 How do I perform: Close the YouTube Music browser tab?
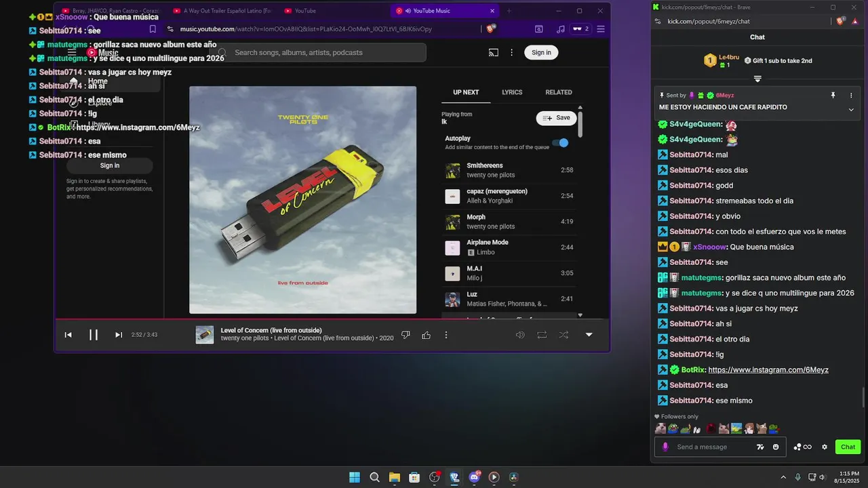tap(492, 11)
